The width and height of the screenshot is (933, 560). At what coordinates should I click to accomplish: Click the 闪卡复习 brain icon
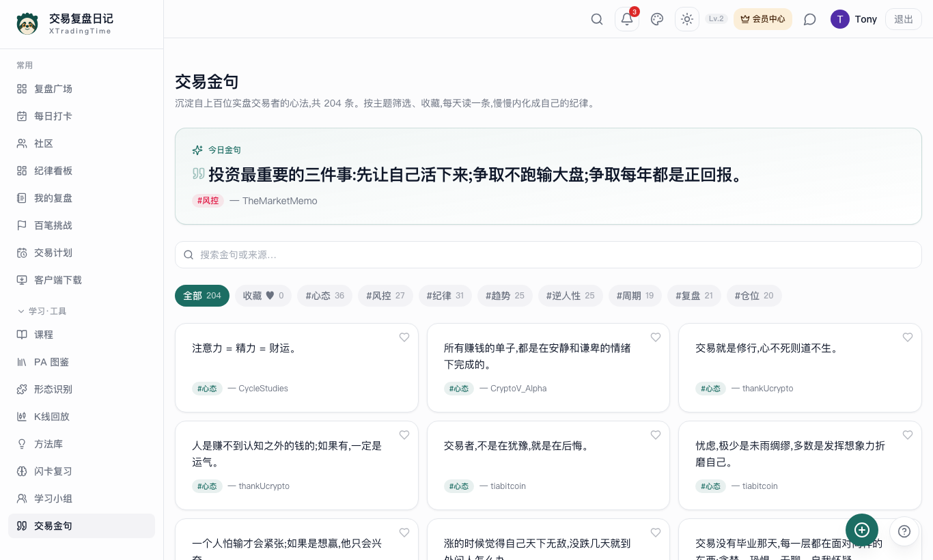(22, 471)
